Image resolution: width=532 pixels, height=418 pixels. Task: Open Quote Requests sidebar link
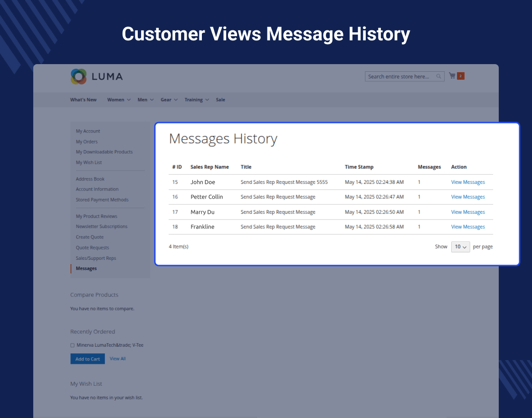click(x=93, y=247)
